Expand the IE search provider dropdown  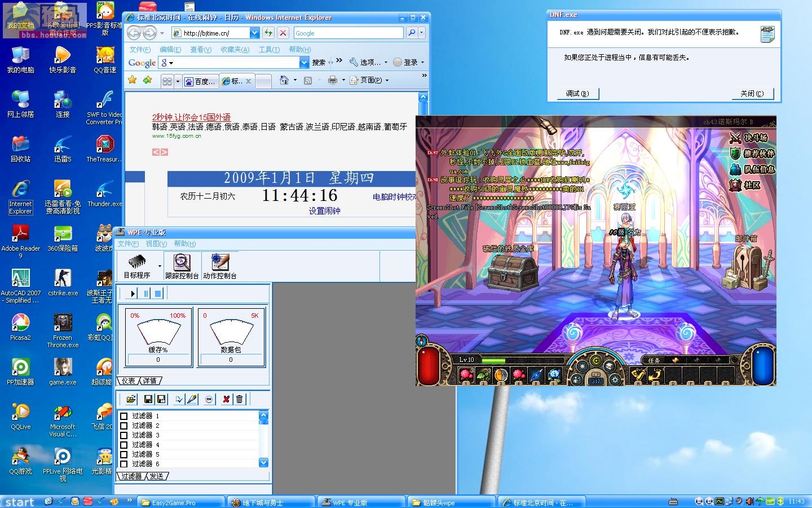pos(421,33)
